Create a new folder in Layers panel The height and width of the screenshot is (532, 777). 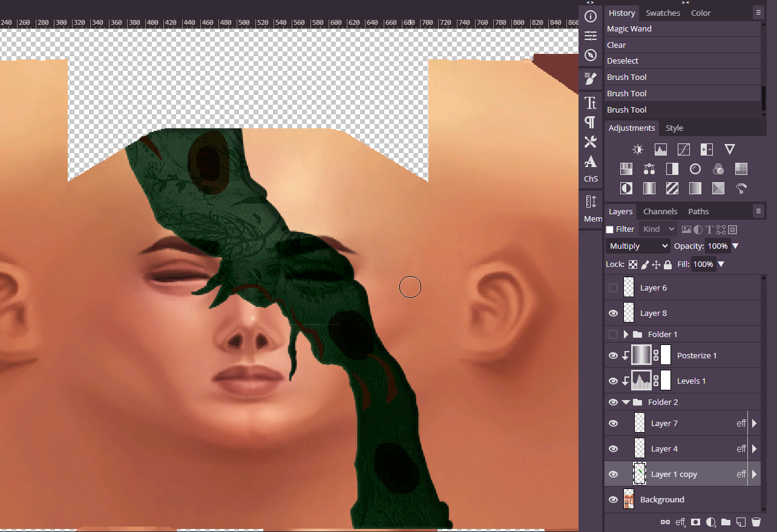coord(726,522)
